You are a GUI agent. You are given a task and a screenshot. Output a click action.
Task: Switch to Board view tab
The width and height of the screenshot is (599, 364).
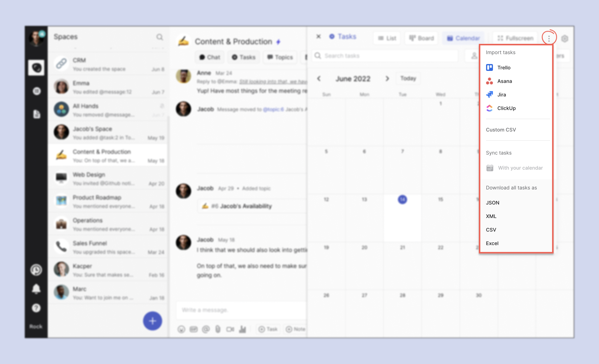pos(422,38)
